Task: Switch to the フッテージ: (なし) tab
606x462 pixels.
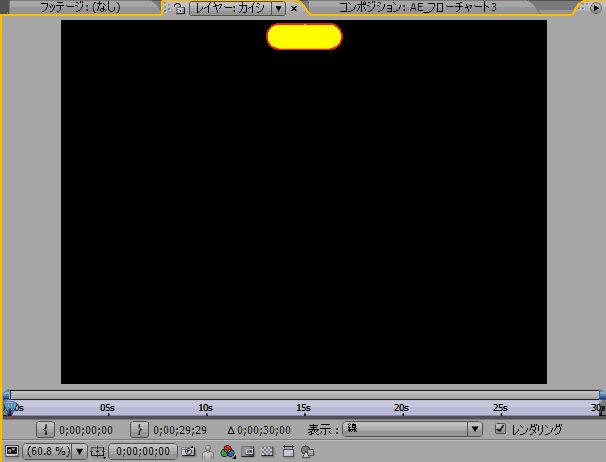Action: click(x=80, y=7)
